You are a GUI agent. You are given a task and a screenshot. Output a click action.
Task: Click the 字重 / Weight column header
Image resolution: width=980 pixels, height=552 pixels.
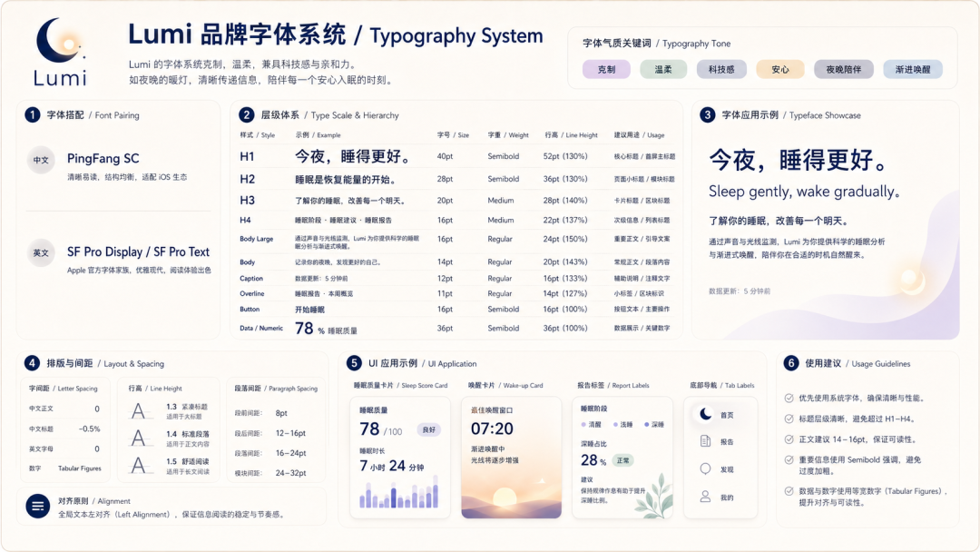tap(508, 135)
